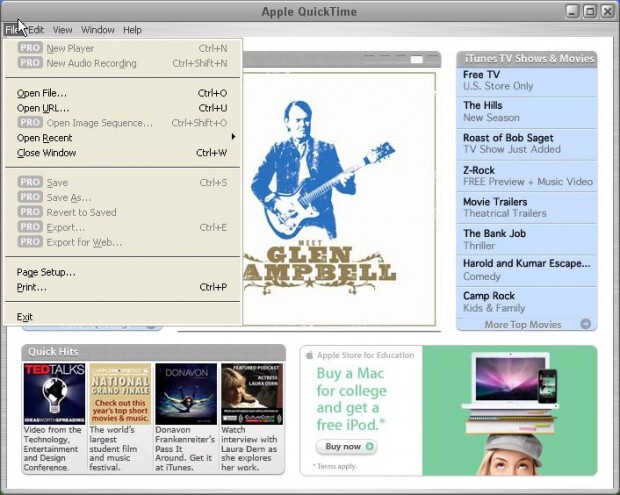Viewport: 620px width, 495px height.
Task: Open Laura Dern featured podcast thumbnail
Action: point(252,394)
